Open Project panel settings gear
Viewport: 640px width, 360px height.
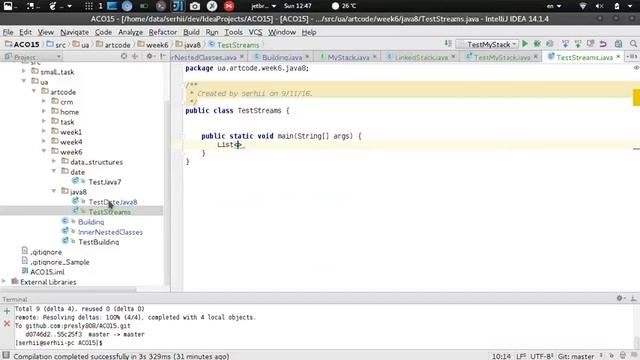150,56
